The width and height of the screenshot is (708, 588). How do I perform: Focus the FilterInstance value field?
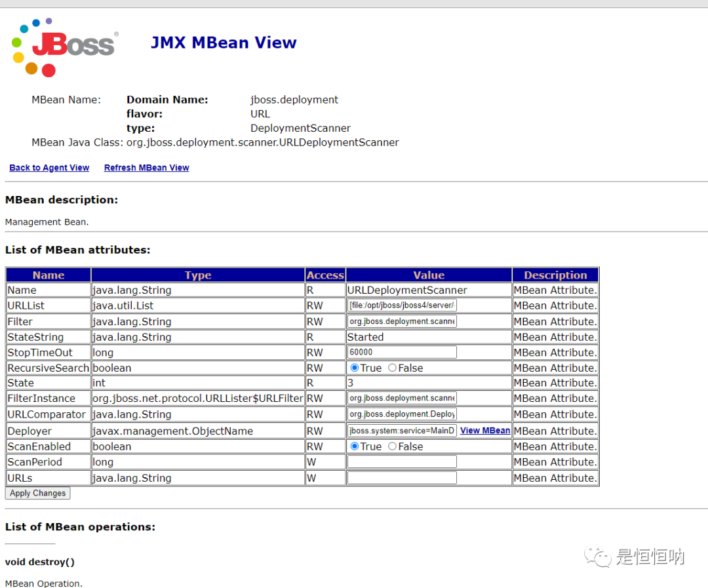(x=402, y=398)
